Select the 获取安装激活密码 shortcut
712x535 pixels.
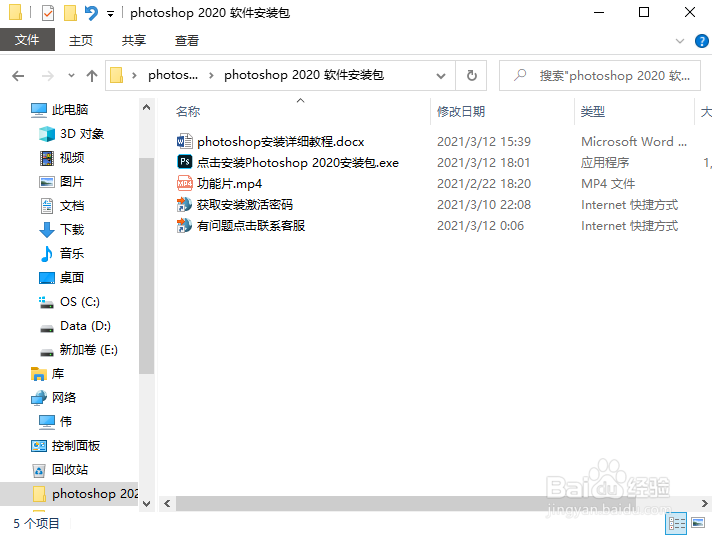click(245, 204)
